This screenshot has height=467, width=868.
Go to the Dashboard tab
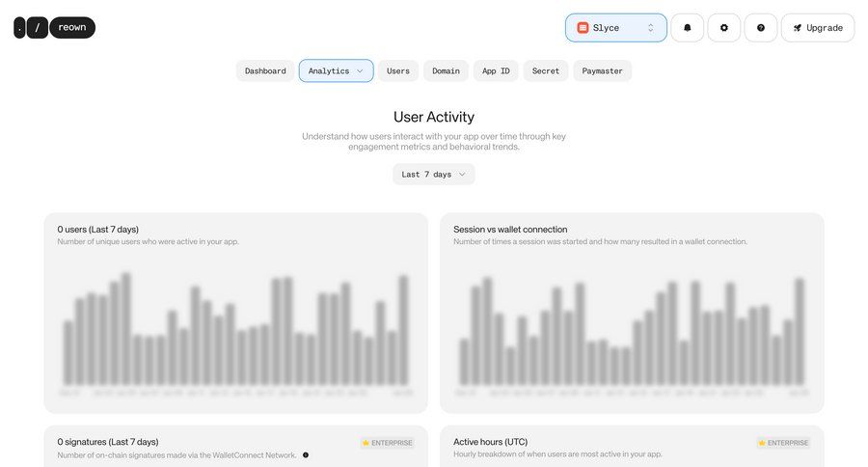[265, 70]
